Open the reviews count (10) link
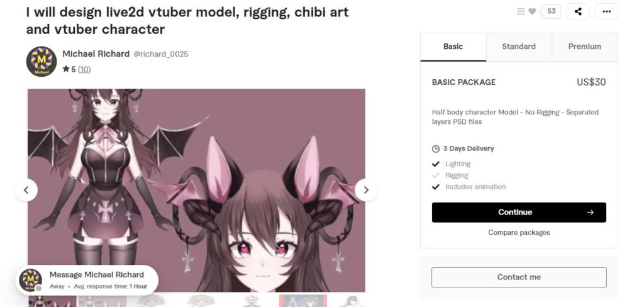Viewport: 644px width, 307px height. click(84, 69)
